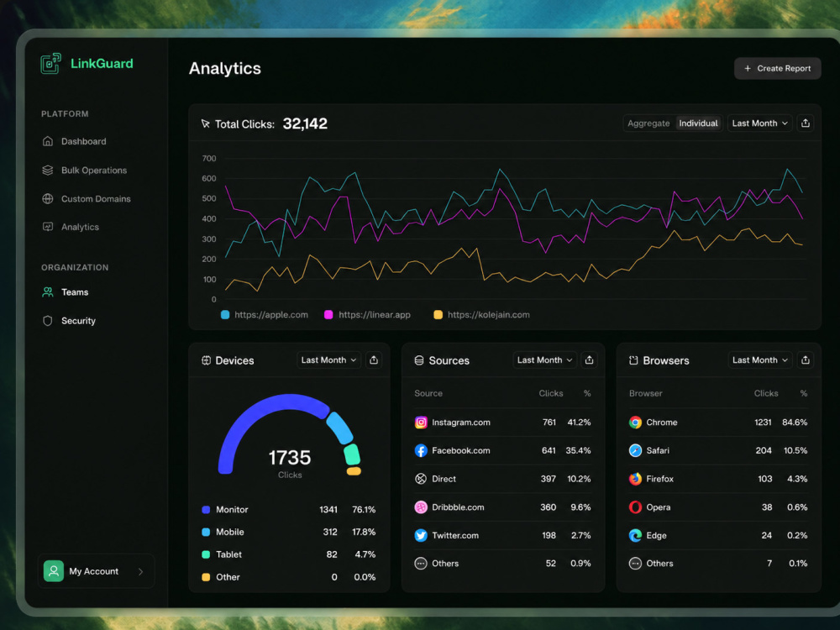Click the 32,142 total clicks value

305,123
